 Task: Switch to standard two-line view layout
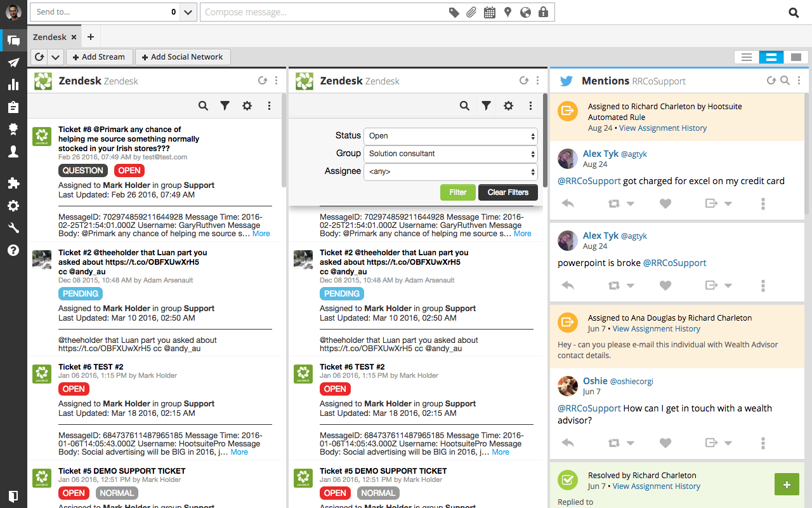coord(771,57)
